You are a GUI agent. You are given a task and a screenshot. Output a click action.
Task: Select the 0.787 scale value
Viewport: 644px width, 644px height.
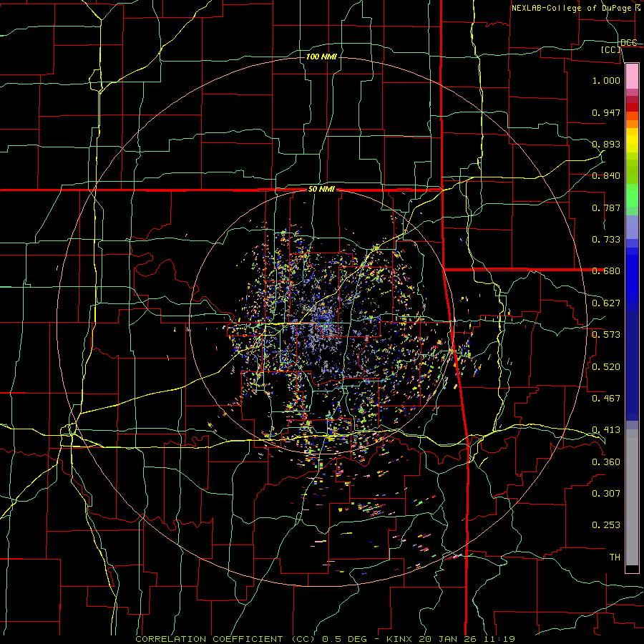(x=606, y=208)
